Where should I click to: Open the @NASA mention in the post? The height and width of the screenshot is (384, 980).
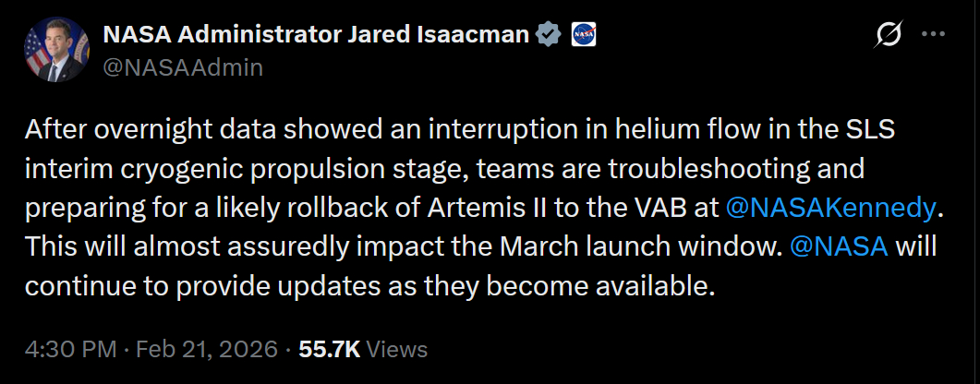click(x=840, y=246)
